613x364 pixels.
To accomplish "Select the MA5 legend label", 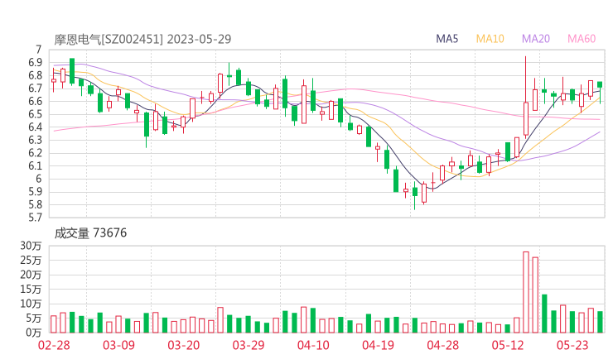I will pos(446,39).
